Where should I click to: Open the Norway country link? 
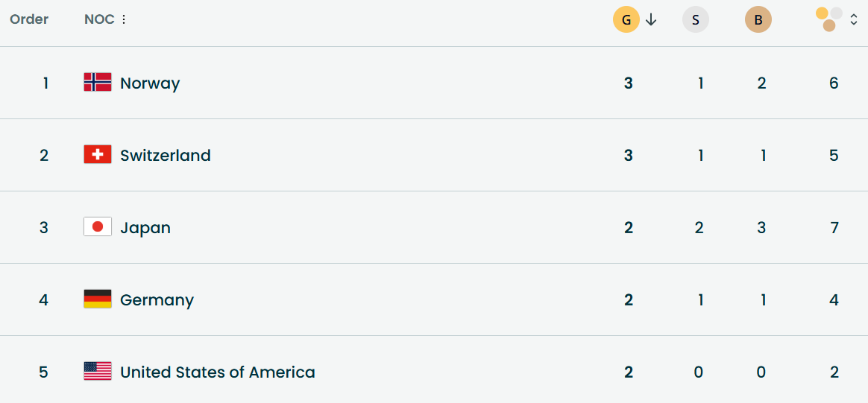(x=150, y=83)
